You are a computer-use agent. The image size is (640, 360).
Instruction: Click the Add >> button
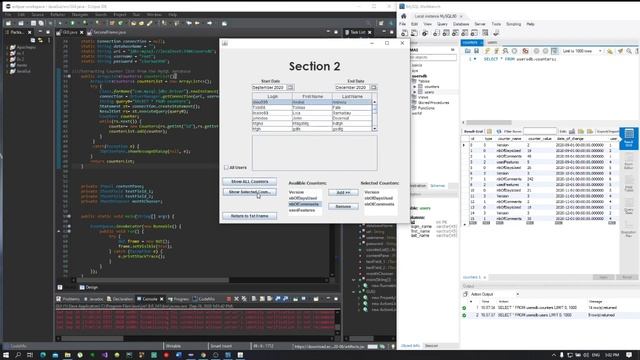343,192
